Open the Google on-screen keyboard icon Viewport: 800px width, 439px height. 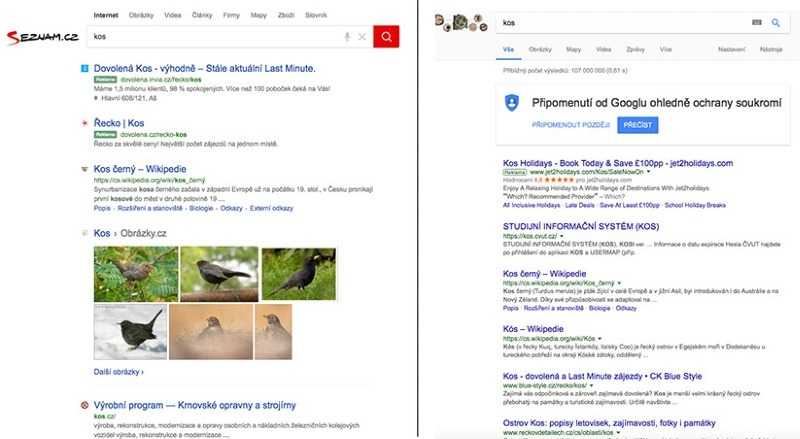pyautogui.click(x=757, y=22)
